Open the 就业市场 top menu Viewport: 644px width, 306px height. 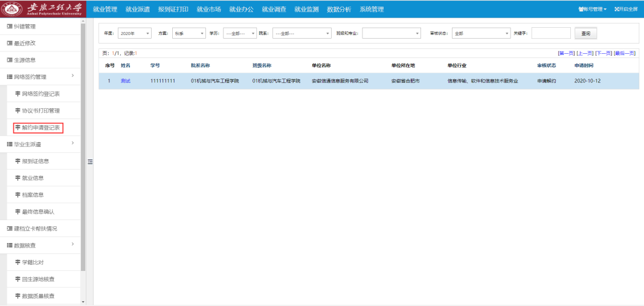209,9
